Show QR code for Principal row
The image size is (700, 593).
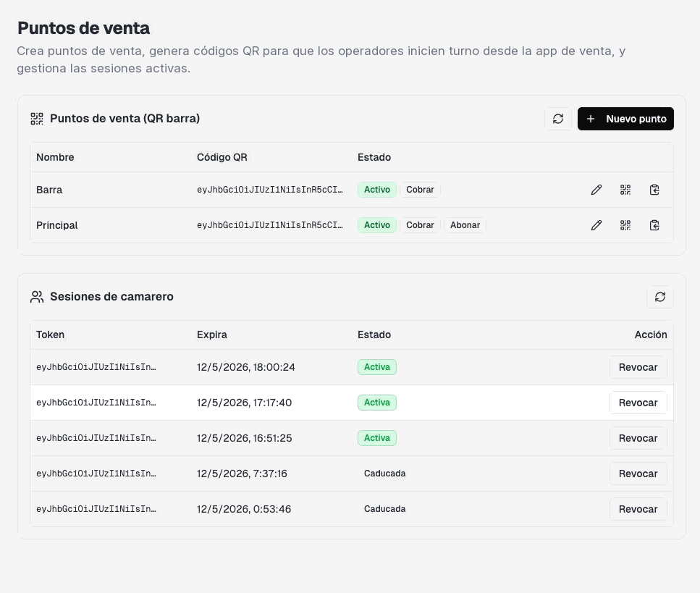pyautogui.click(x=625, y=225)
